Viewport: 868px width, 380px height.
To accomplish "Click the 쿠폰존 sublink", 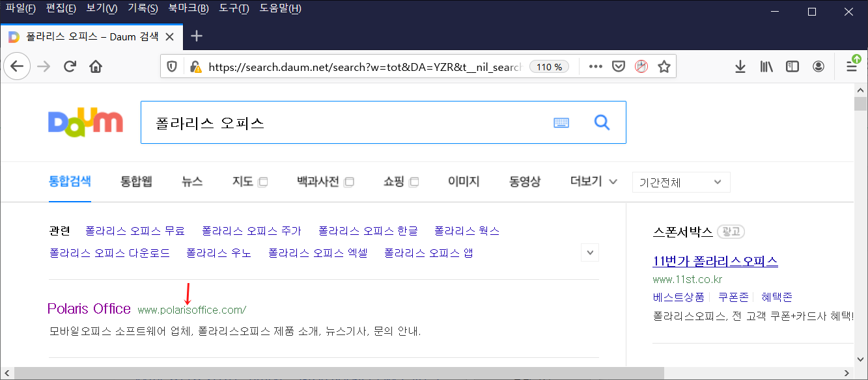I will [x=733, y=297].
